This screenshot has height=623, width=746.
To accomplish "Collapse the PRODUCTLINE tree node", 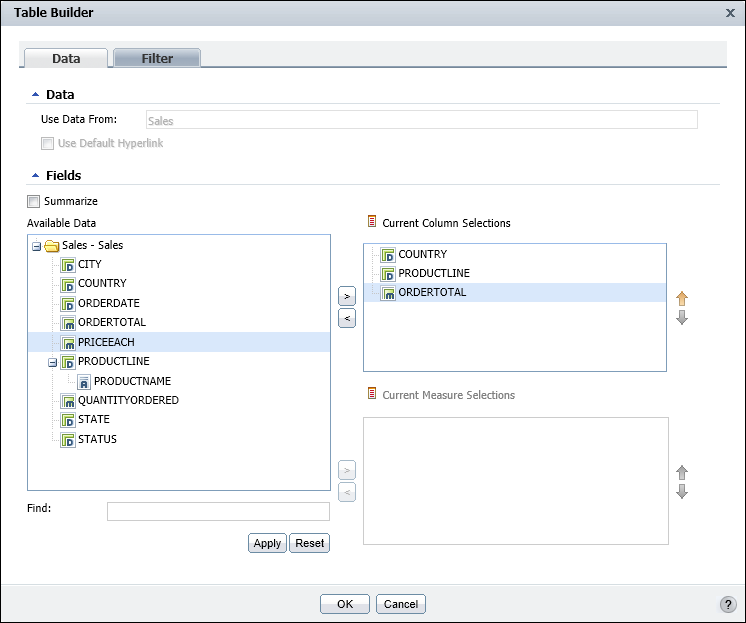I will pos(52,362).
